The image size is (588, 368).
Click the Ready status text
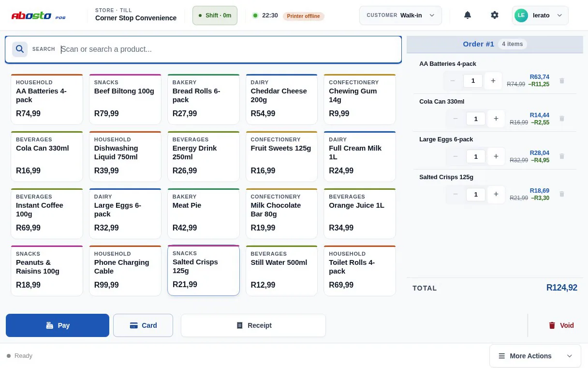click(x=23, y=356)
